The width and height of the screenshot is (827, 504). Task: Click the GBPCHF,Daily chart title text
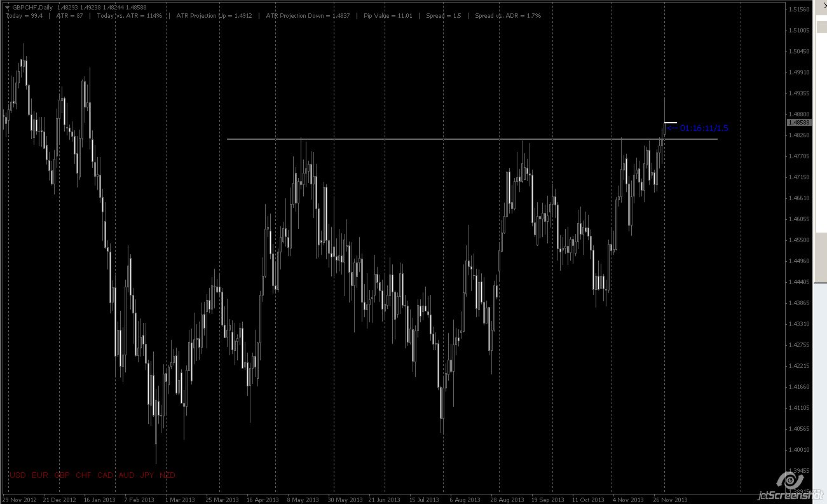32,8
